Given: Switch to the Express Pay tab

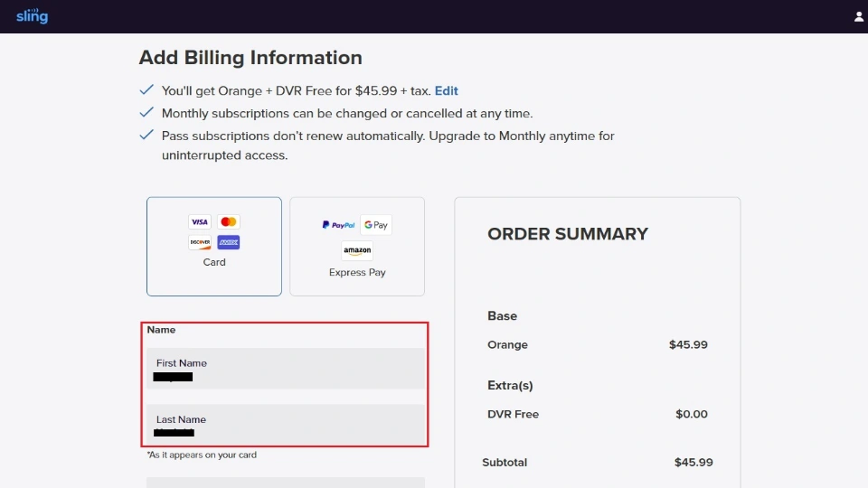Looking at the screenshot, I should 357,272.
